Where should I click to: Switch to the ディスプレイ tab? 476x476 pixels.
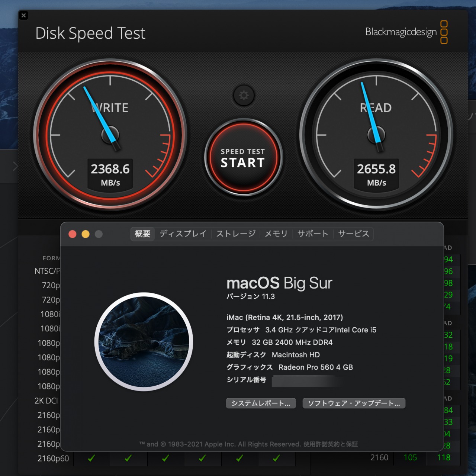[x=183, y=234]
